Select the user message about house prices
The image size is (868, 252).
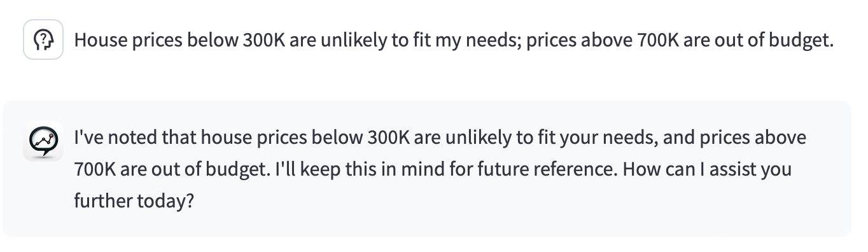pos(454,41)
